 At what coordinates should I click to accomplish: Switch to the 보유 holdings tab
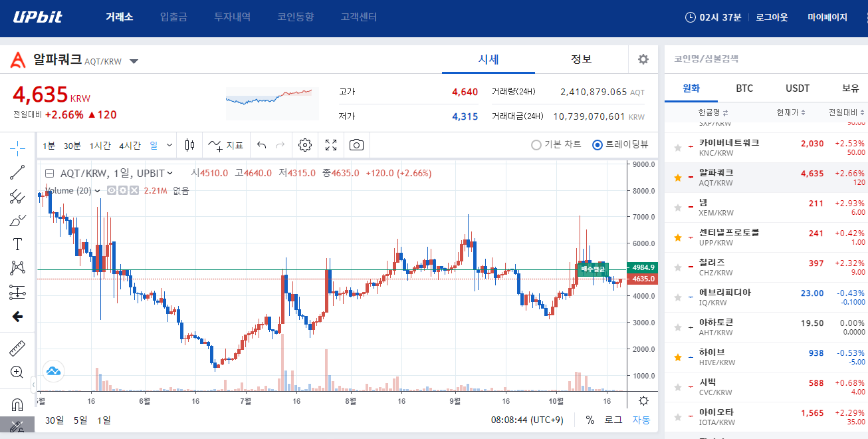(850, 88)
